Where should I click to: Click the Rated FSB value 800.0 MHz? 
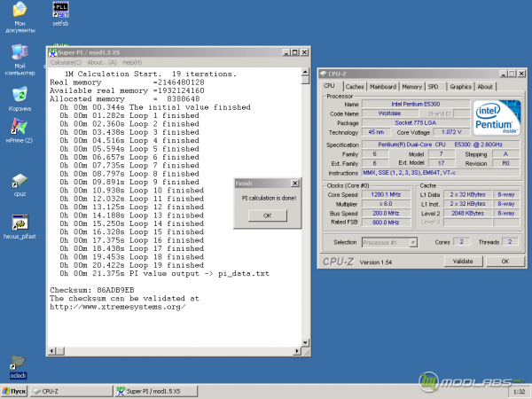[386, 223]
